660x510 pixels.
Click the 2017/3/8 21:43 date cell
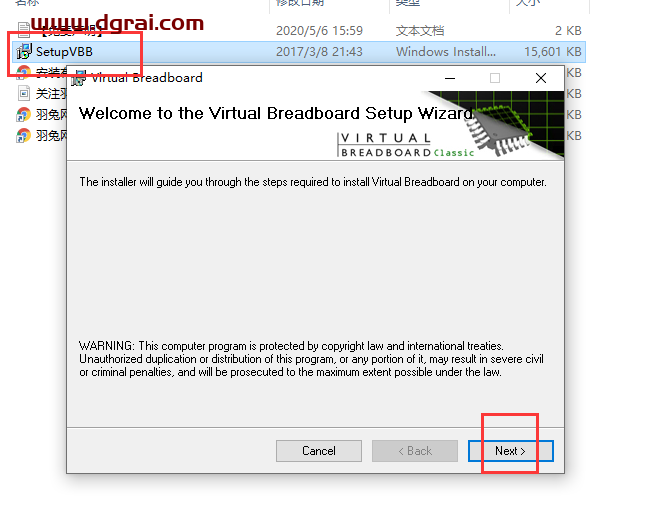pyautogui.click(x=319, y=52)
